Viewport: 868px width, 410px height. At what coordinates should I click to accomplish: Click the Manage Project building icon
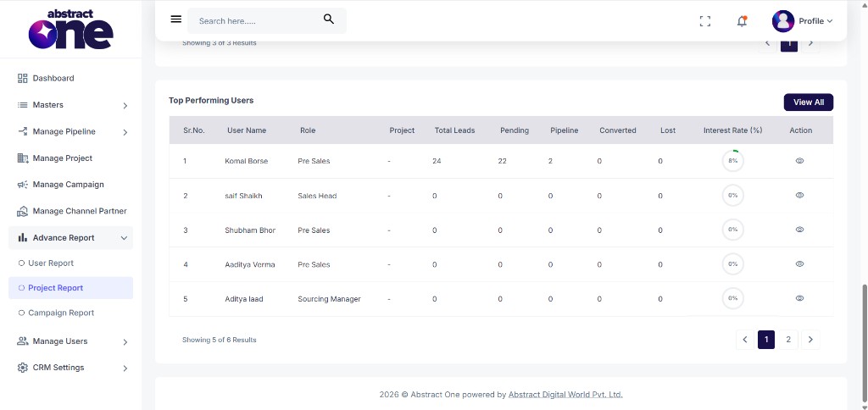click(23, 158)
